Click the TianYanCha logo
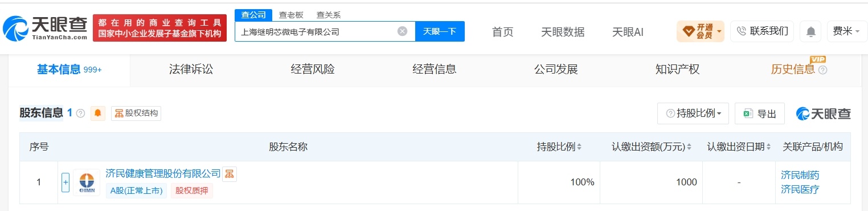The width and height of the screenshot is (868, 211). pyautogui.click(x=45, y=27)
